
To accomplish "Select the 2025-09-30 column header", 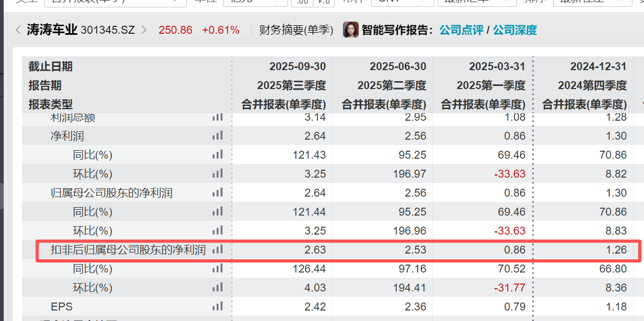I will (x=297, y=66).
